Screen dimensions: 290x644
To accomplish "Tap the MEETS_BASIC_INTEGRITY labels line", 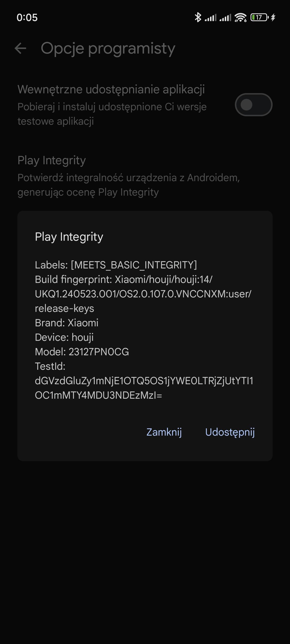I will (116, 265).
